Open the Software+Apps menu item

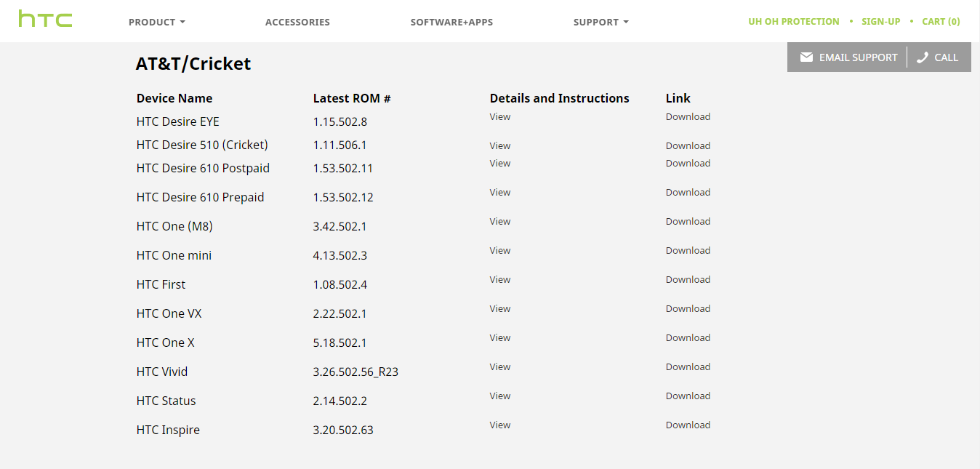(x=451, y=22)
